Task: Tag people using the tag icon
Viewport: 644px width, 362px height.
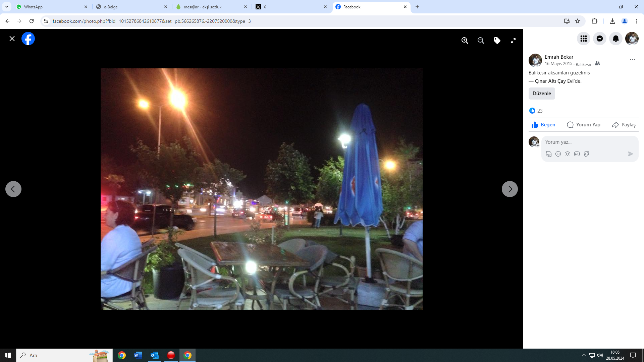Action: click(497, 41)
